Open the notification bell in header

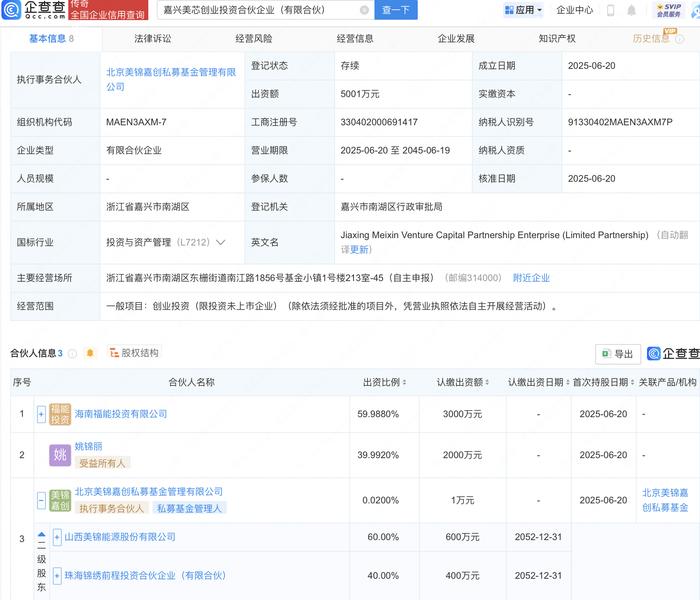pyautogui.click(x=631, y=10)
